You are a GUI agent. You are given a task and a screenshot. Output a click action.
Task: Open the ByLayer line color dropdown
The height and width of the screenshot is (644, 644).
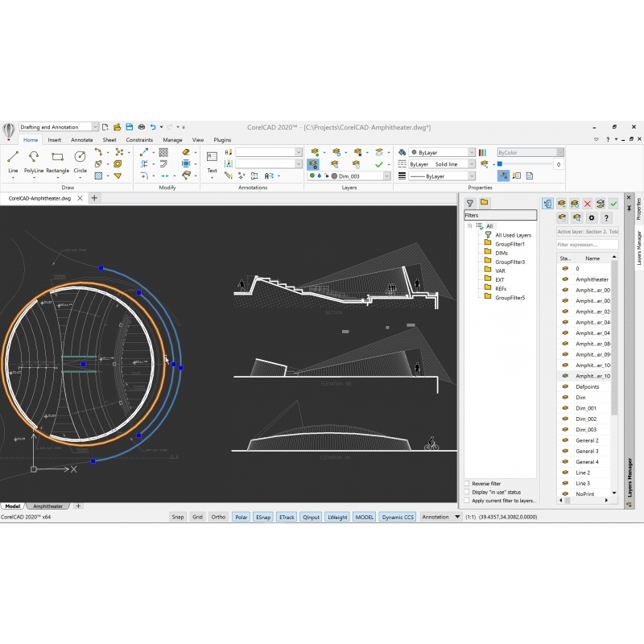472,152
